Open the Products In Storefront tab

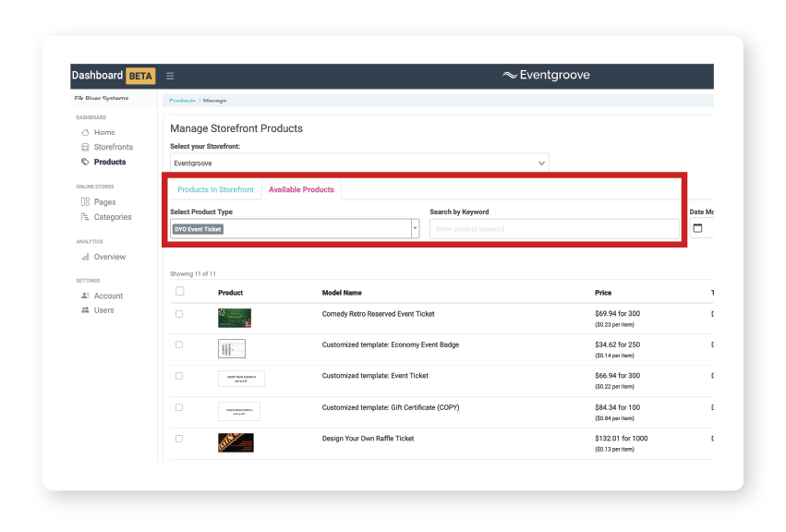216,187
